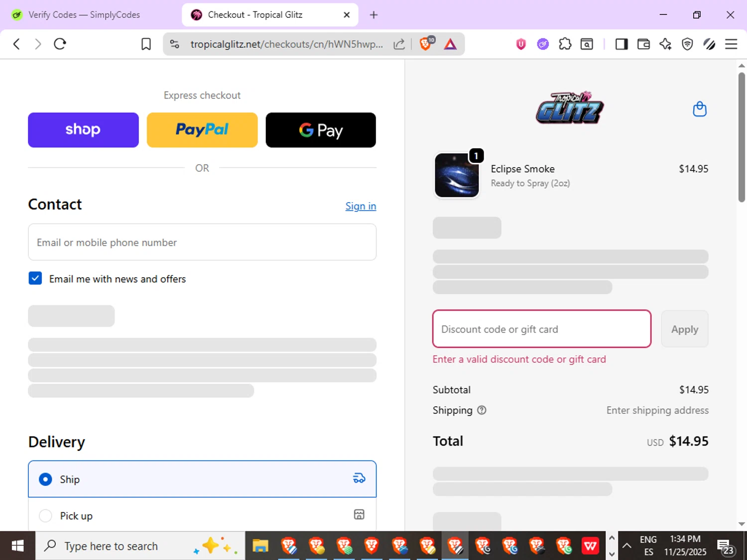Click the address bar URL
Image resolution: width=747 pixels, height=560 pixels.
[x=286, y=44]
